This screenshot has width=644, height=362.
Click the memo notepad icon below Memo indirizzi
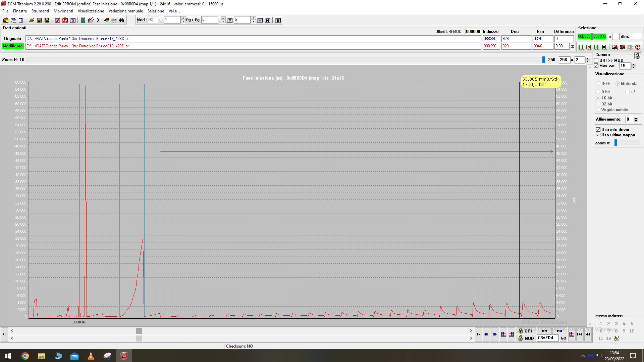(616, 338)
